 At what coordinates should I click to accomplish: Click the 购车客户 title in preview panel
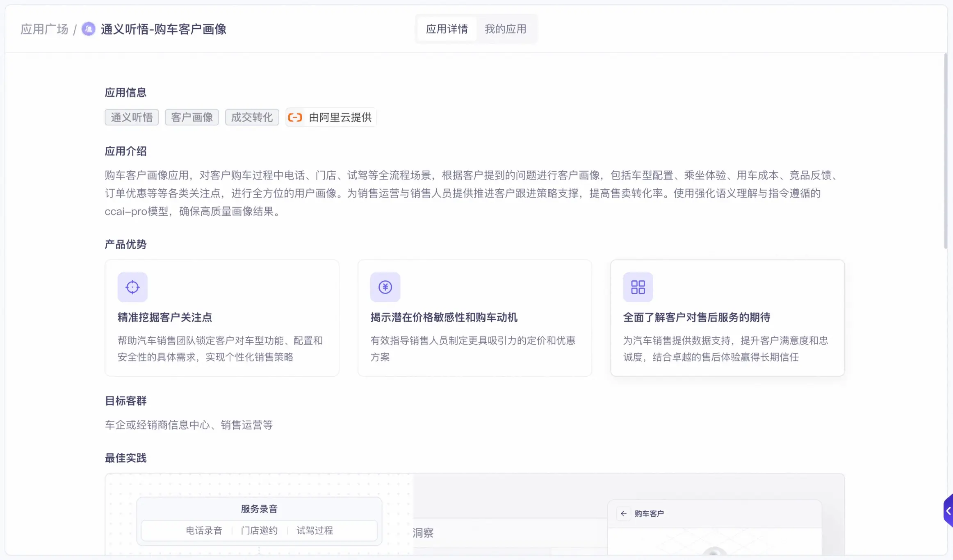649,514
